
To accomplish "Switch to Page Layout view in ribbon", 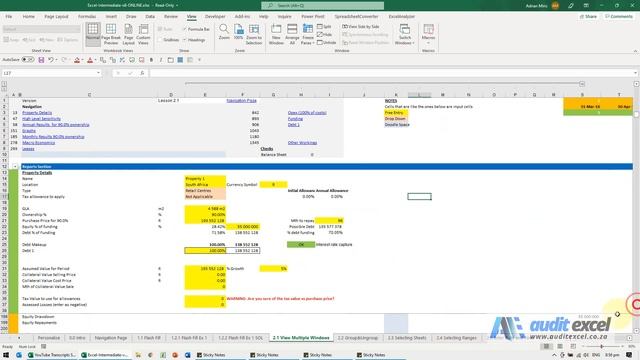I will [128, 34].
